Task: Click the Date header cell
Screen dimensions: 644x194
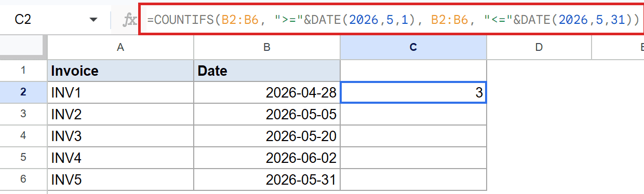Action: [267, 71]
